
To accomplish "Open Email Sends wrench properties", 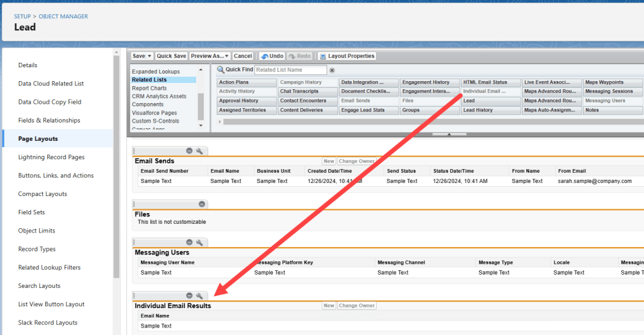I will click(x=199, y=151).
